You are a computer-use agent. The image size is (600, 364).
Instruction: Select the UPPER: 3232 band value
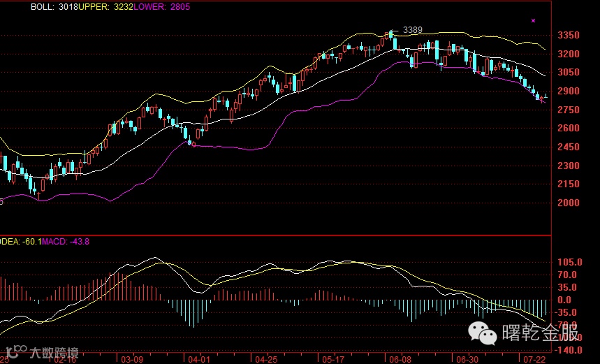tap(105, 7)
